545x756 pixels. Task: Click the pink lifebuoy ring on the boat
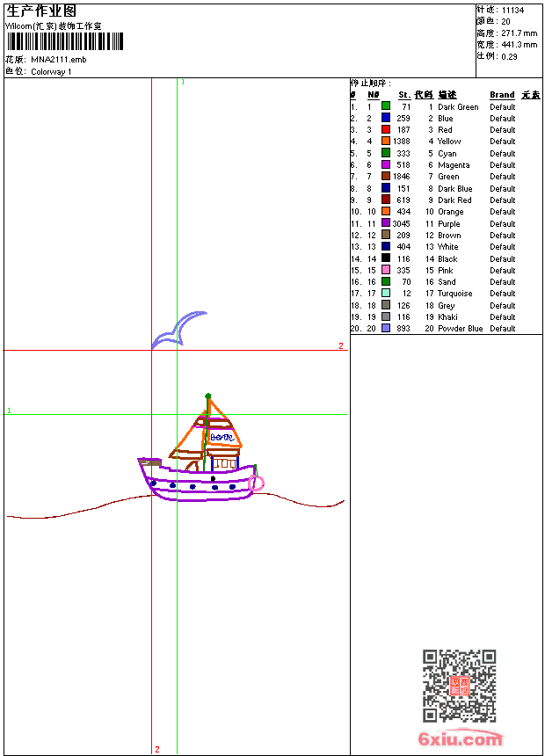(256, 483)
